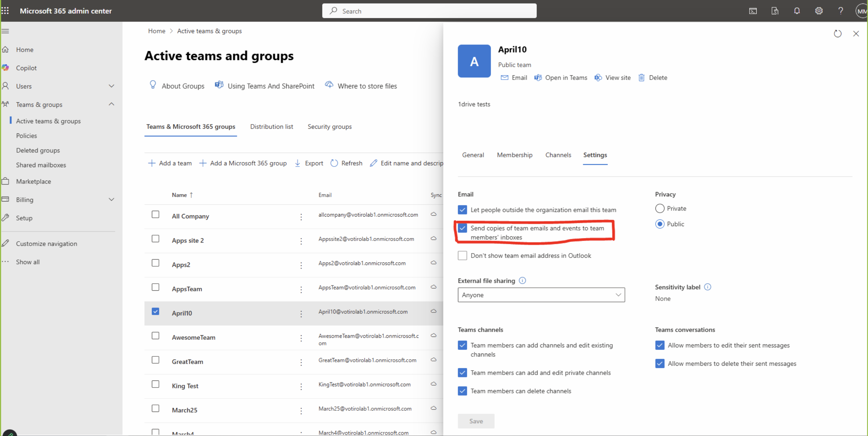Open more actions for All Company
Image resolution: width=868 pixels, height=436 pixels.
click(301, 217)
